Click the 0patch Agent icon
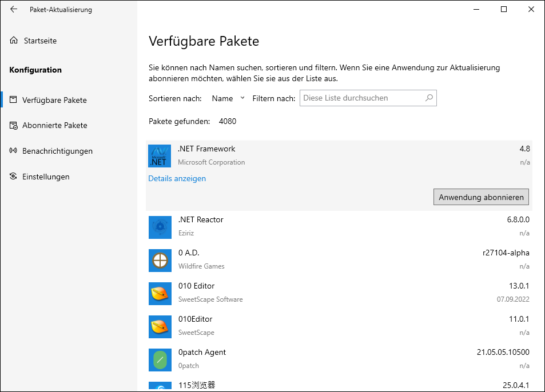The image size is (545, 392). point(160,359)
